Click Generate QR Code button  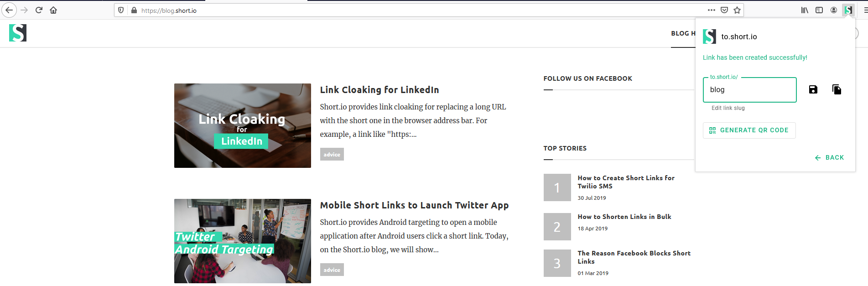[x=749, y=130]
